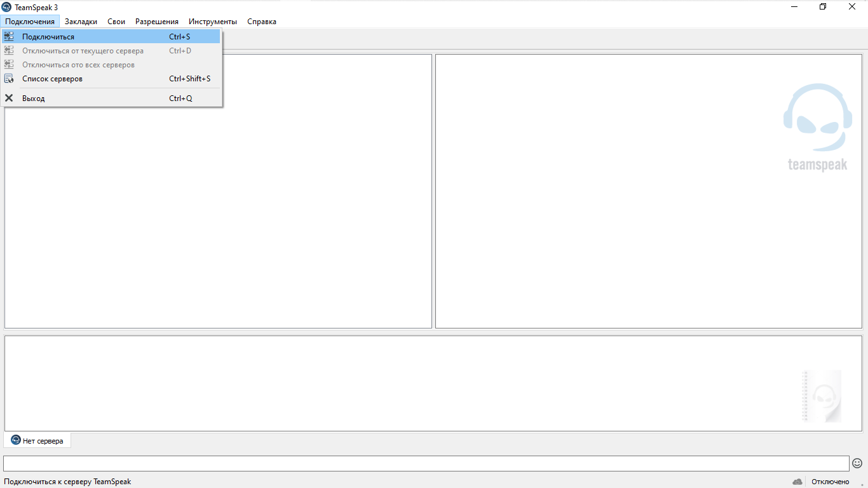Viewport: 868px width, 488px height.
Task: Open the Подключения menu
Action: [x=30, y=22]
